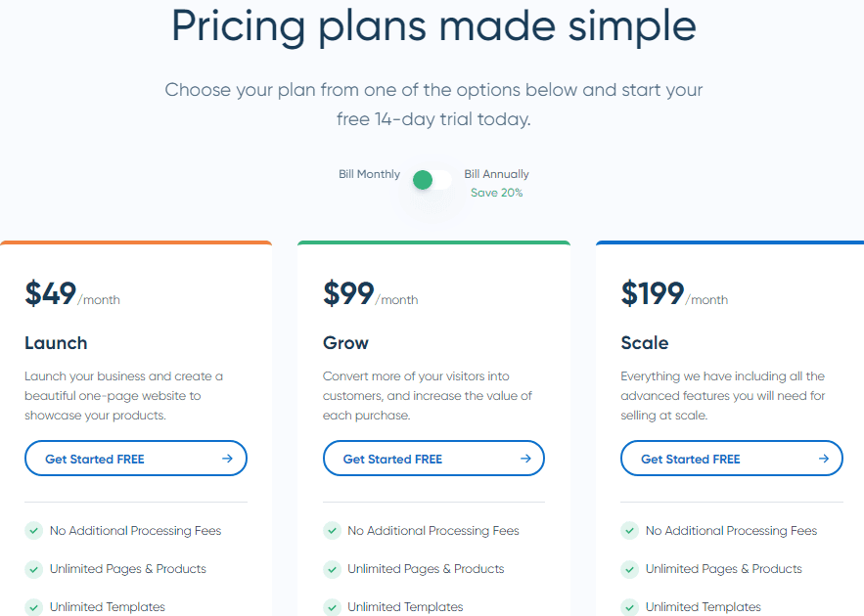Click the arrow icon in Launch plan button

pyautogui.click(x=227, y=458)
